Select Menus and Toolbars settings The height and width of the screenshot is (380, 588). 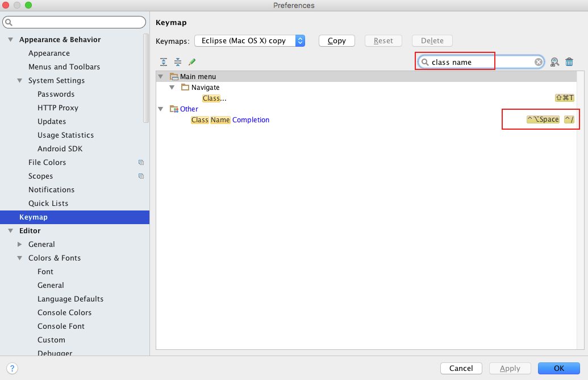64,67
